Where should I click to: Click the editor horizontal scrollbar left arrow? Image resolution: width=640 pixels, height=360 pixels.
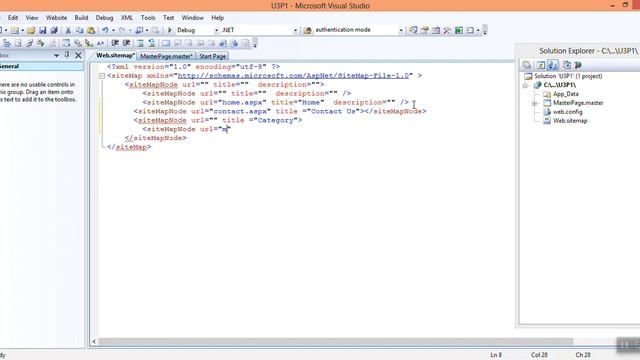[x=94, y=342]
